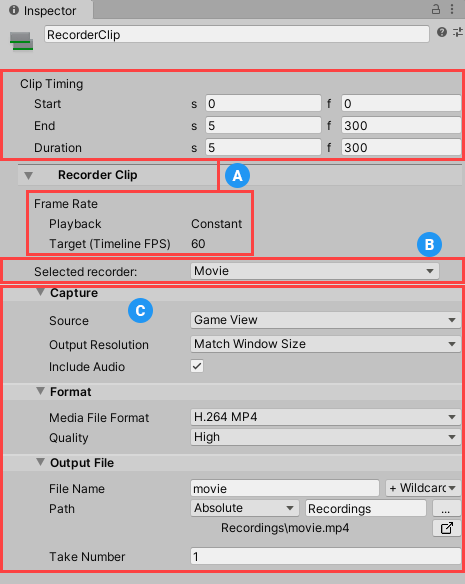Open the Media File Format dropdown
The width and height of the screenshot is (465, 584).
pos(326,417)
